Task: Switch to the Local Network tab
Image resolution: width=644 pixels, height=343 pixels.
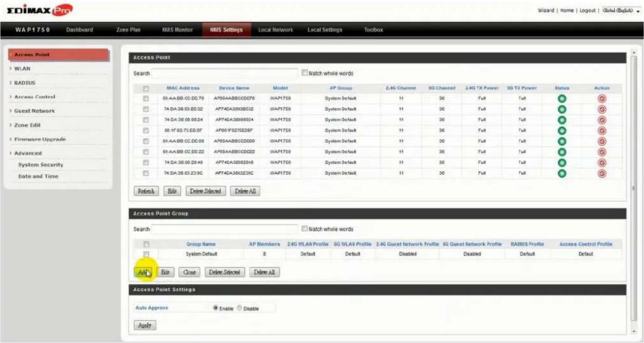Action: (x=276, y=30)
